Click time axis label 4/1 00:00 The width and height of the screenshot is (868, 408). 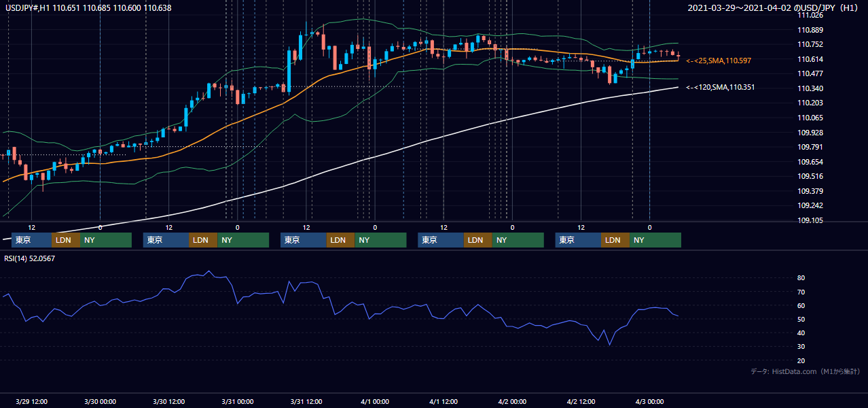click(374, 401)
